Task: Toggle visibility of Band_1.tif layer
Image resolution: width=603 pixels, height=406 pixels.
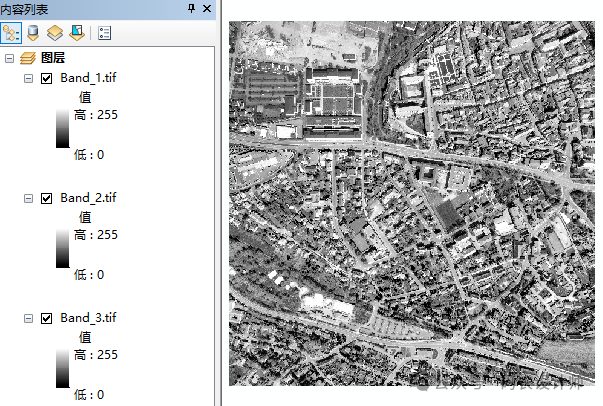Action: [x=47, y=78]
